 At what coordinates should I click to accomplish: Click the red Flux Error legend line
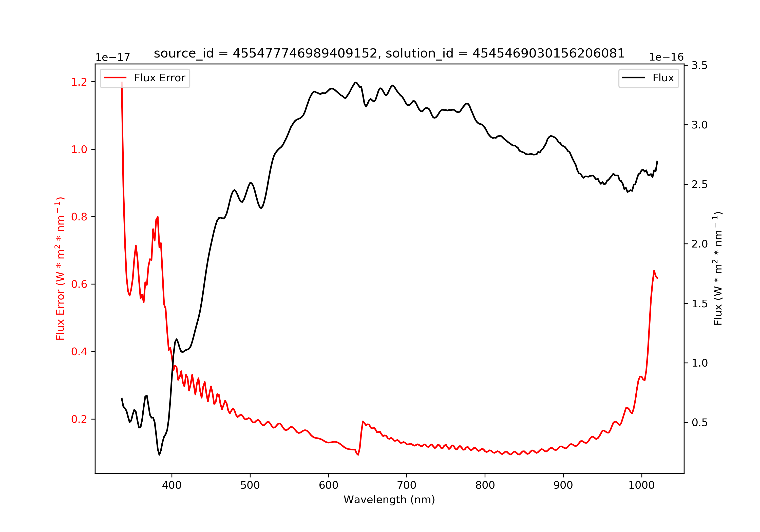[115, 78]
